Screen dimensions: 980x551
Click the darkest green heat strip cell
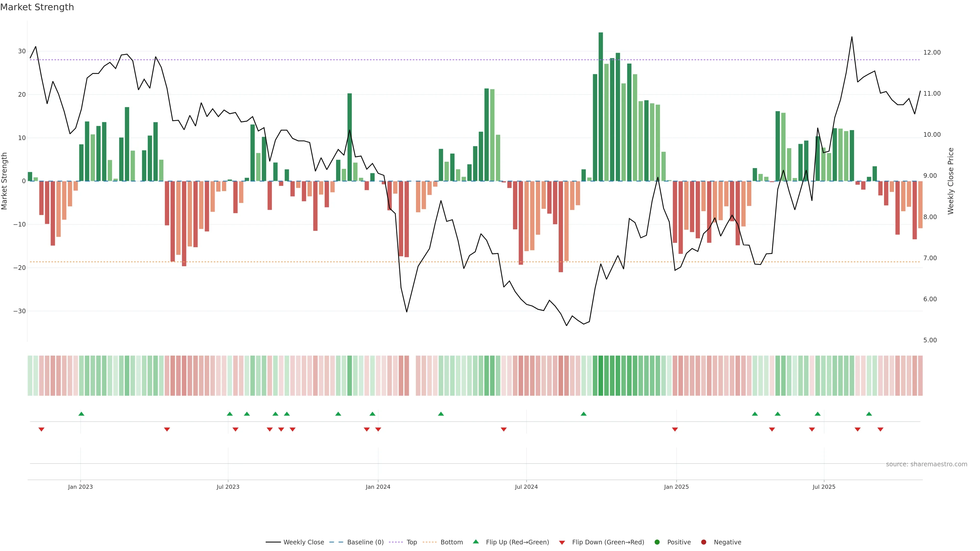601,376
